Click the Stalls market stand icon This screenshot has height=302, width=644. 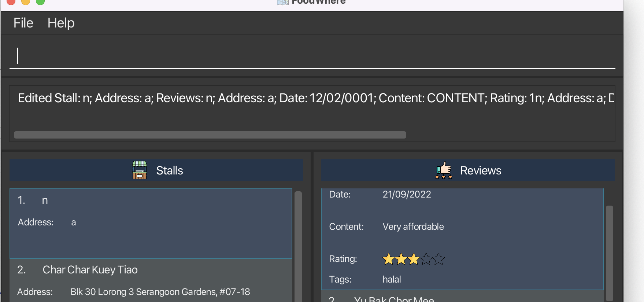click(140, 170)
